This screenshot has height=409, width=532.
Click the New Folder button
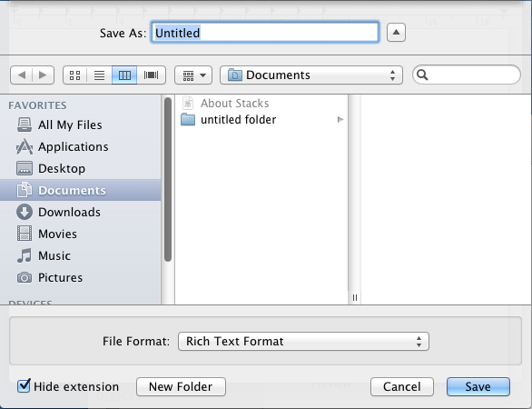click(181, 386)
